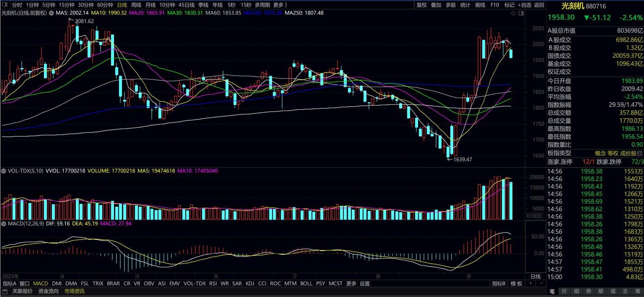The width and height of the screenshot is (644, 297).
Task: Add to watchlist with +自选
Action: [x=525, y=5]
